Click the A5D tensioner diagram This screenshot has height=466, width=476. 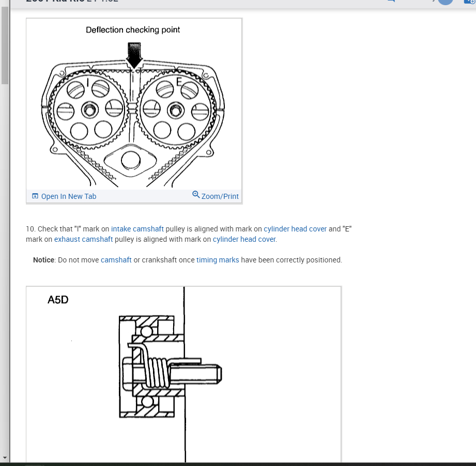pos(183,374)
